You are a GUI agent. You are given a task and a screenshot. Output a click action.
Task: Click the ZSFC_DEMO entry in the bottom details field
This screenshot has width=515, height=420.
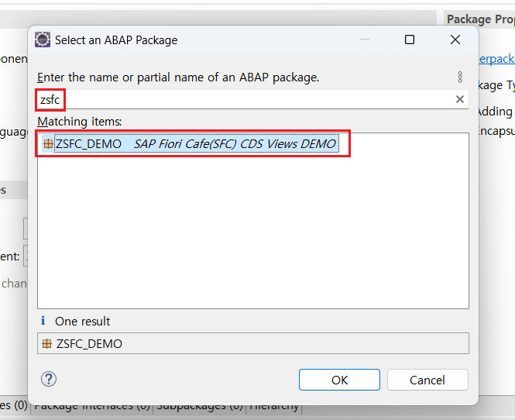[x=253, y=343]
